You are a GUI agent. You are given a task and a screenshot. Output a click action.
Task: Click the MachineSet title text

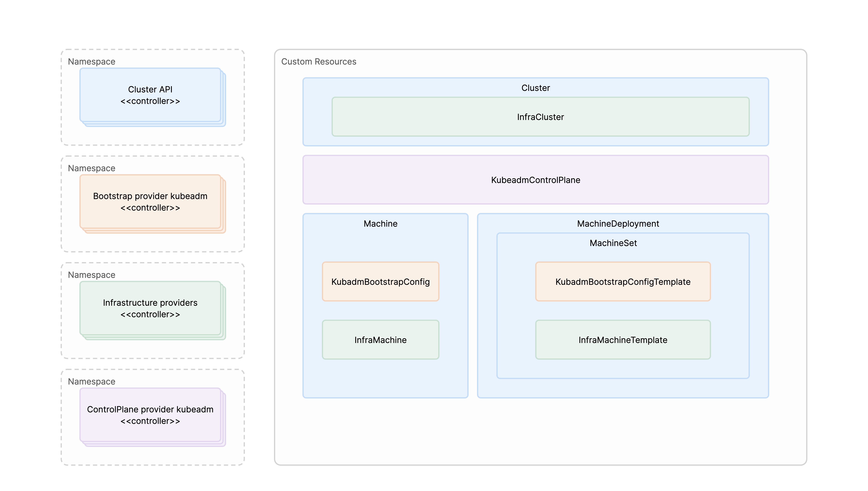[x=614, y=243]
